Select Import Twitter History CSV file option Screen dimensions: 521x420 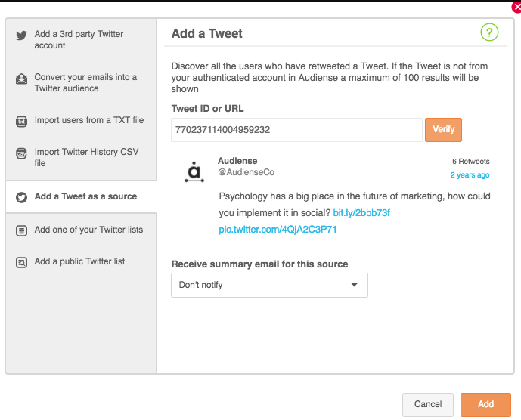86,157
